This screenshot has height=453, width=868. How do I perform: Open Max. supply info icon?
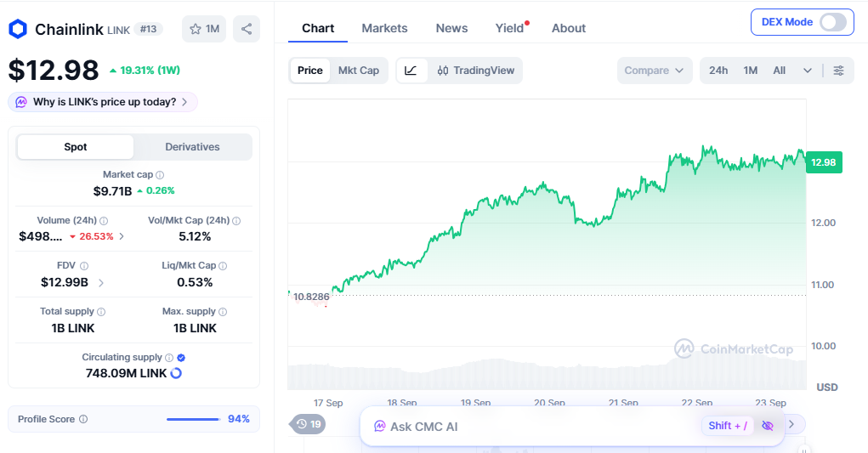tap(223, 312)
